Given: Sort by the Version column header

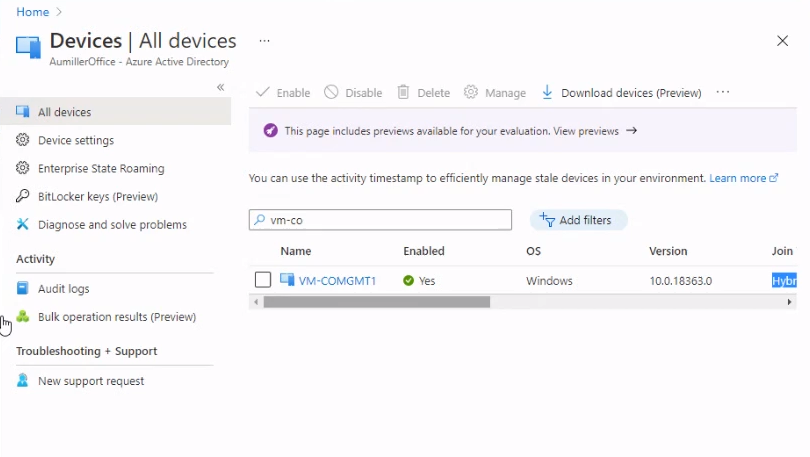Looking at the screenshot, I should tap(668, 251).
